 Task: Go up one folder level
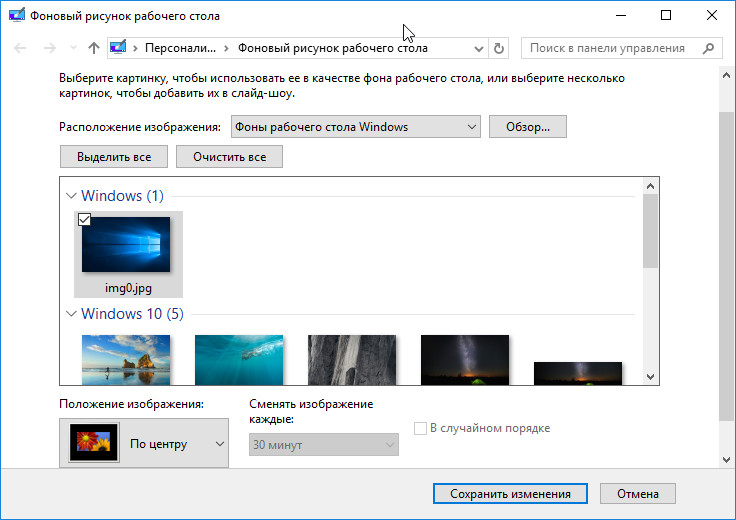click(94, 48)
